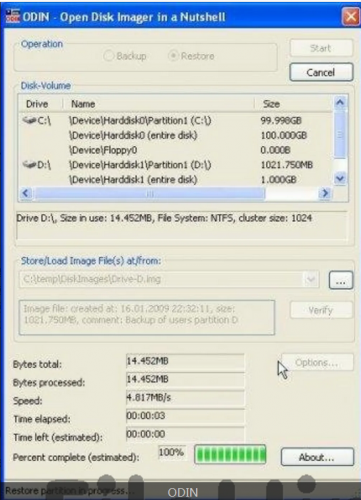This screenshot has height=500, width=361.
Task: Click the browse "..." button
Action: tap(341, 281)
